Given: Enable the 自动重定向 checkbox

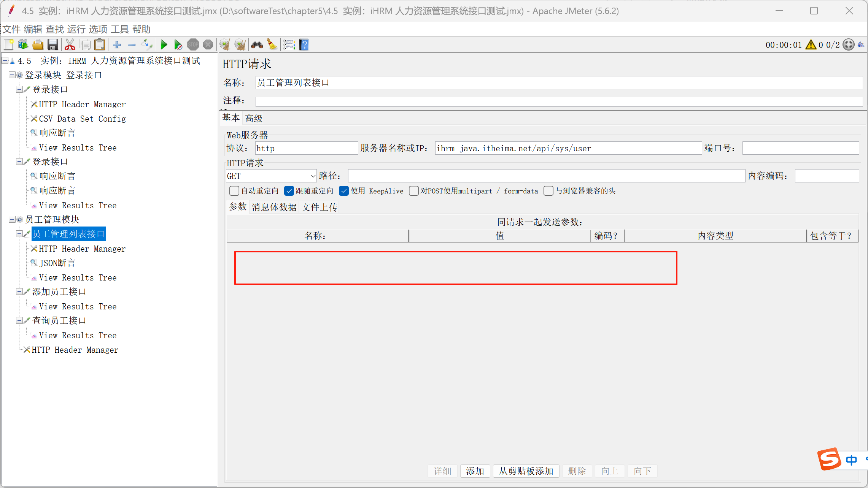Looking at the screenshot, I should (234, 191).
